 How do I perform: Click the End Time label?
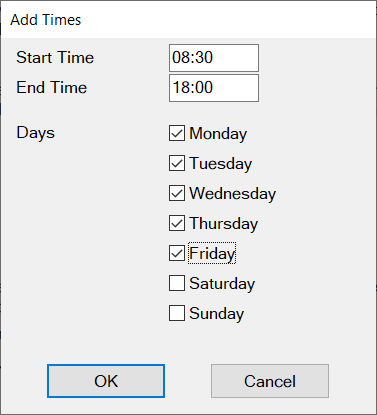[x=52, y=87]
